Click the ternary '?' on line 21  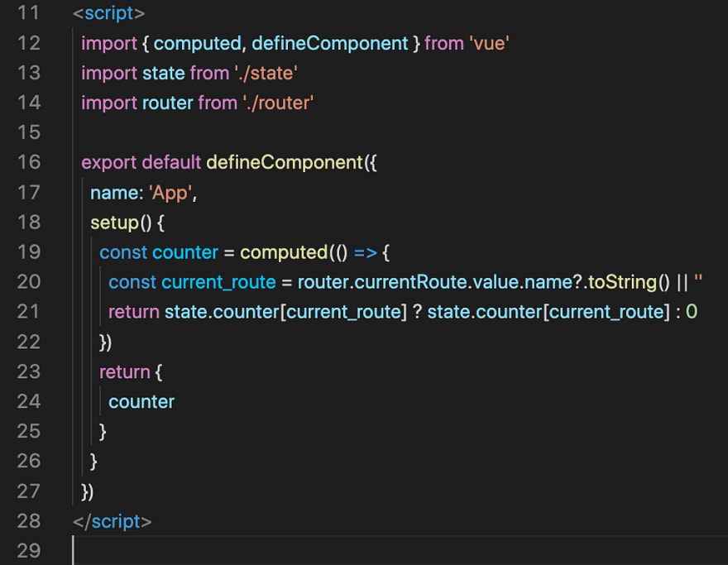tap(418, 312)
